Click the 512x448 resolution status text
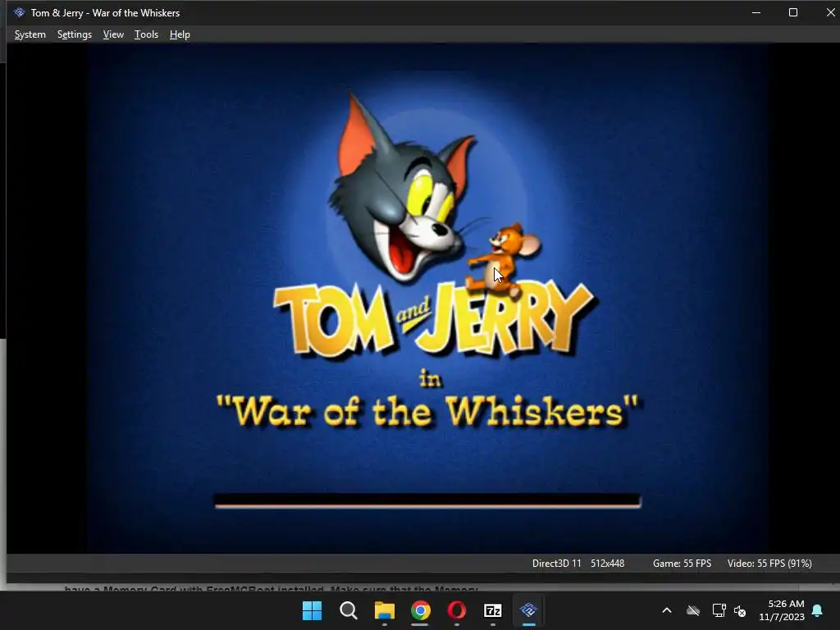 (608, 563)
